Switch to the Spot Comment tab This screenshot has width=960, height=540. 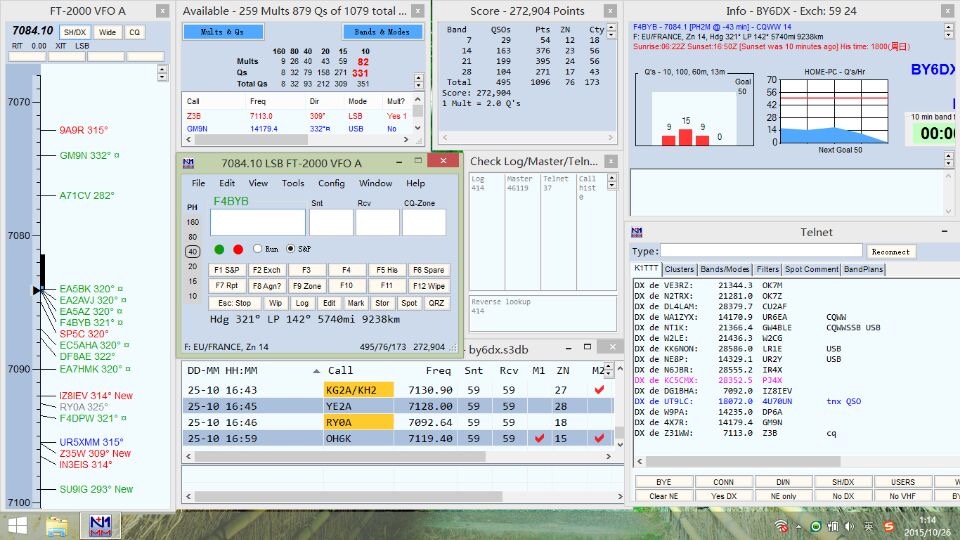pyautogui.click(x=812, y=269)
